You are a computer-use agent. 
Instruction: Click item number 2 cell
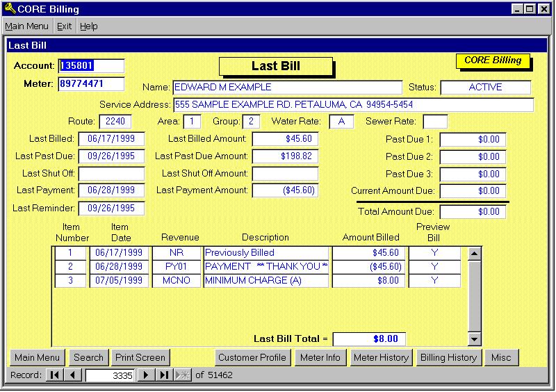click(70, 266)
